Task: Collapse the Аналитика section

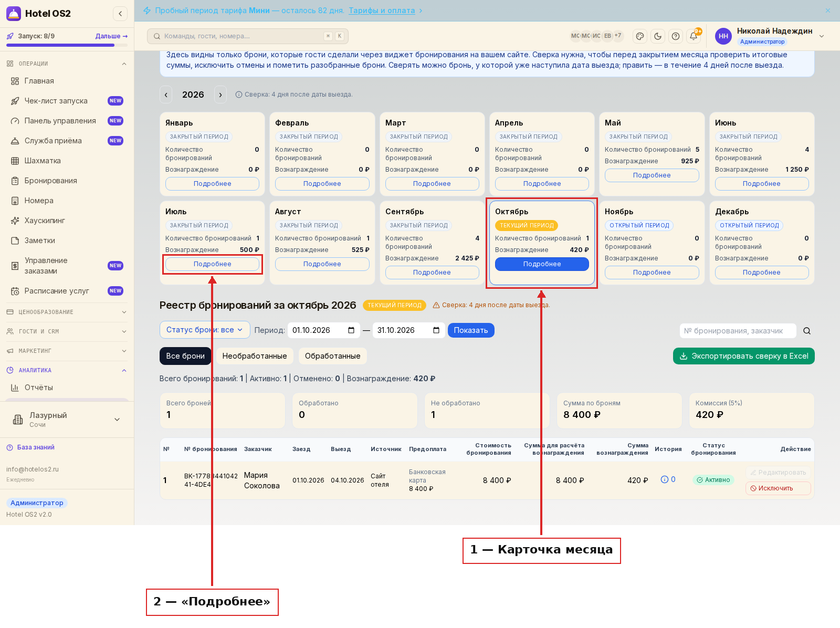Action: [x=67, y=370]
